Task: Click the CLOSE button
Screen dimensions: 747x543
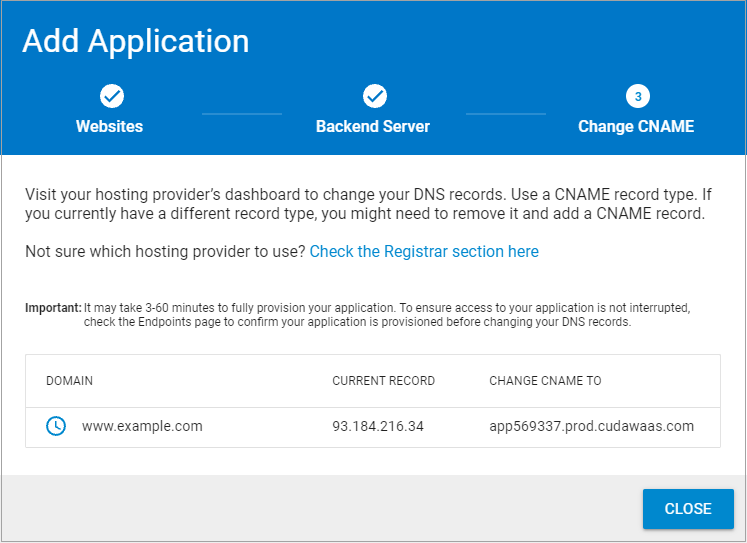Action: [688, 509]
